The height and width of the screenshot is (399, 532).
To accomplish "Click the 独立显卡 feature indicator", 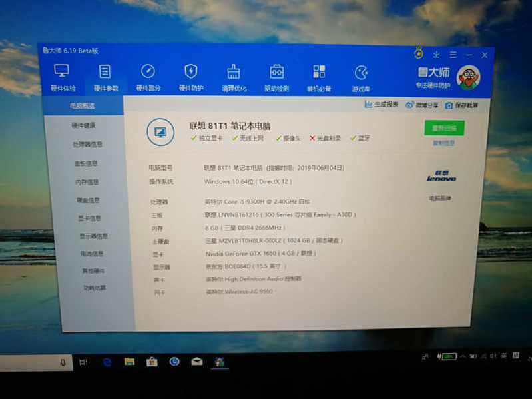I will 206,138.
